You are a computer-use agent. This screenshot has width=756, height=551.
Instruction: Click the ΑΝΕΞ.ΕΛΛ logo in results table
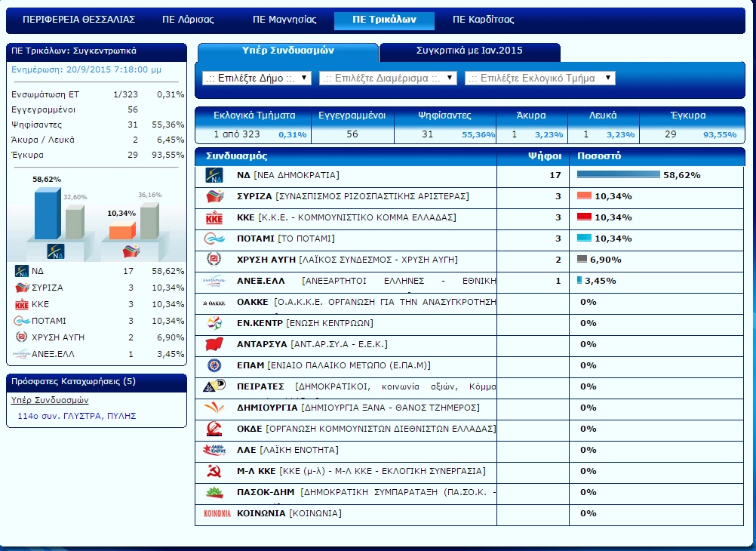tap(214, 281)
